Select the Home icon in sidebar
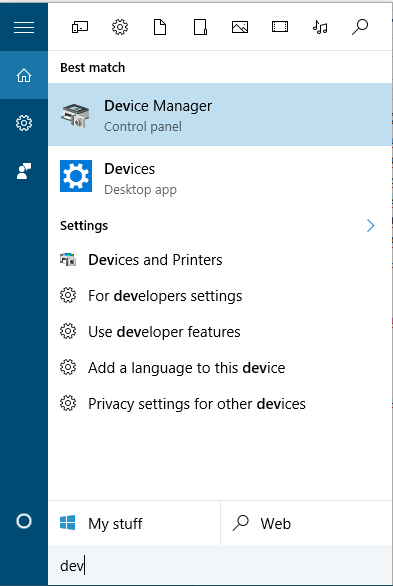The width and height of the screenshot is (393, 586). [24, 75]
